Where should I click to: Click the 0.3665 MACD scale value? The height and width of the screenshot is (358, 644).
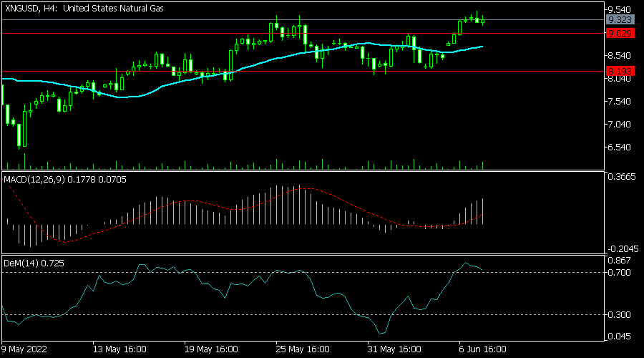(621, 177)
